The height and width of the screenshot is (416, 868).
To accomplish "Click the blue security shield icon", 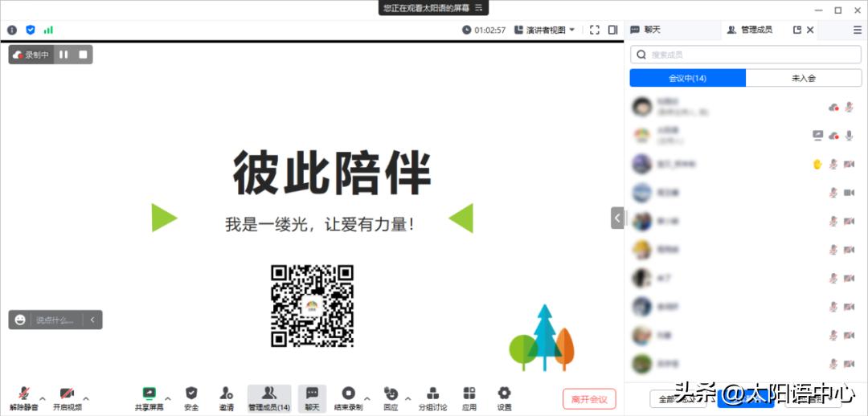I will [31, 30].
